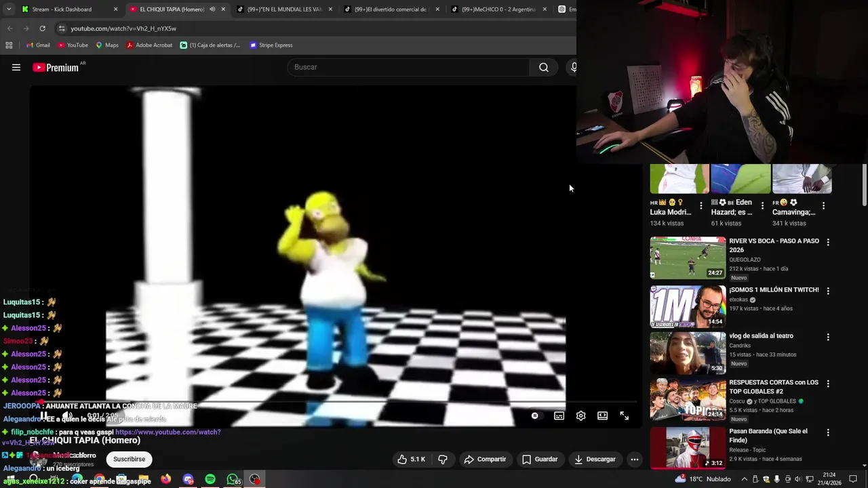Click the video progress bar
The image size is (868, 488).
(x=336, y=402)
